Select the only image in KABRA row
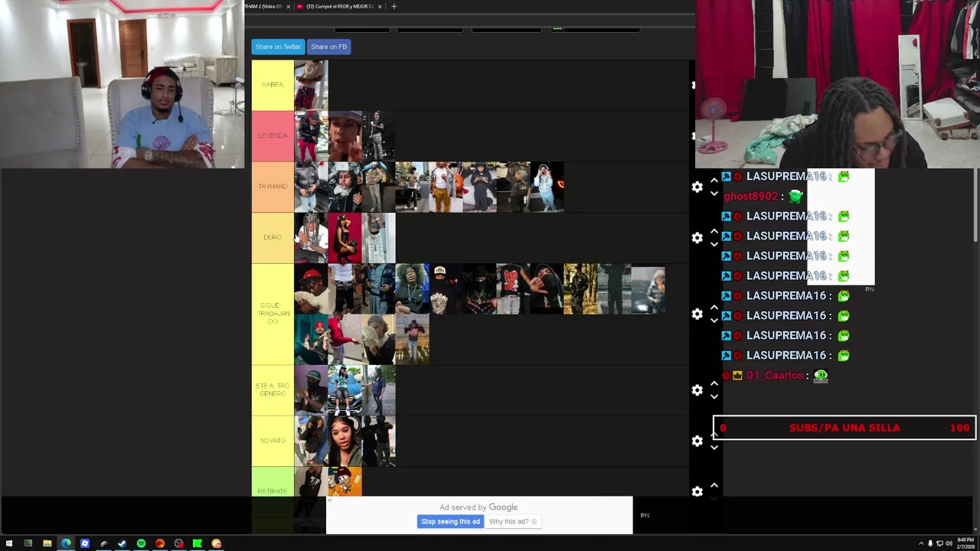The image size is (980, 551). tap(311, 85)
